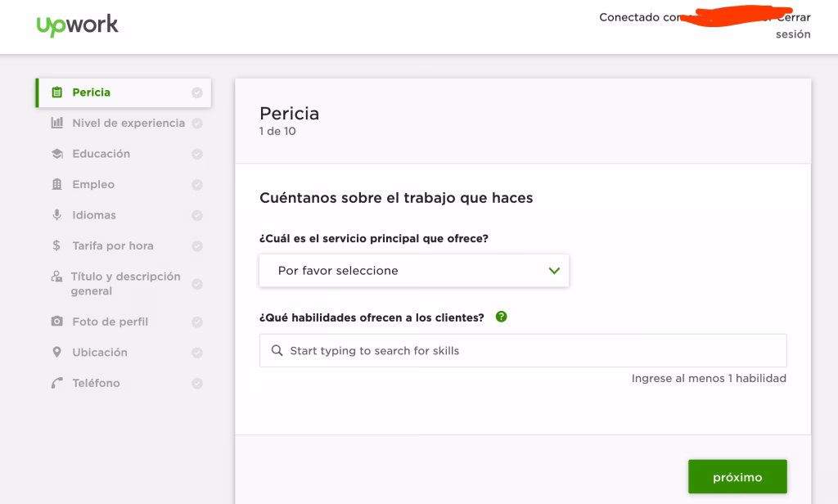Click the completion circle next to Pericia
This screenshot has width=838, height=504.
coord(196,92)
